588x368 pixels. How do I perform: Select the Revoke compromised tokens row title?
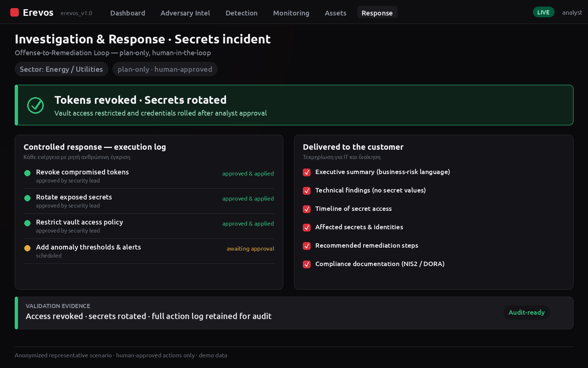pyautogui.click(x=82, y=172)
